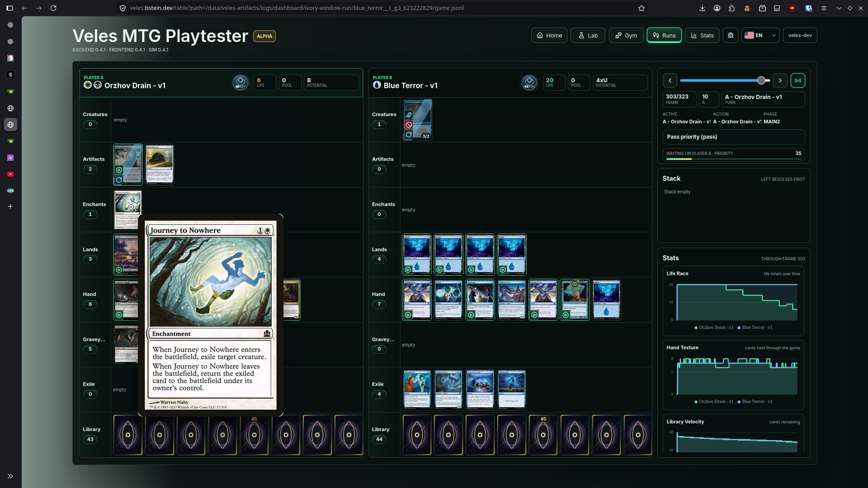Open the browser account profile icon
The image size is (868, 488).
coord(717,8)
